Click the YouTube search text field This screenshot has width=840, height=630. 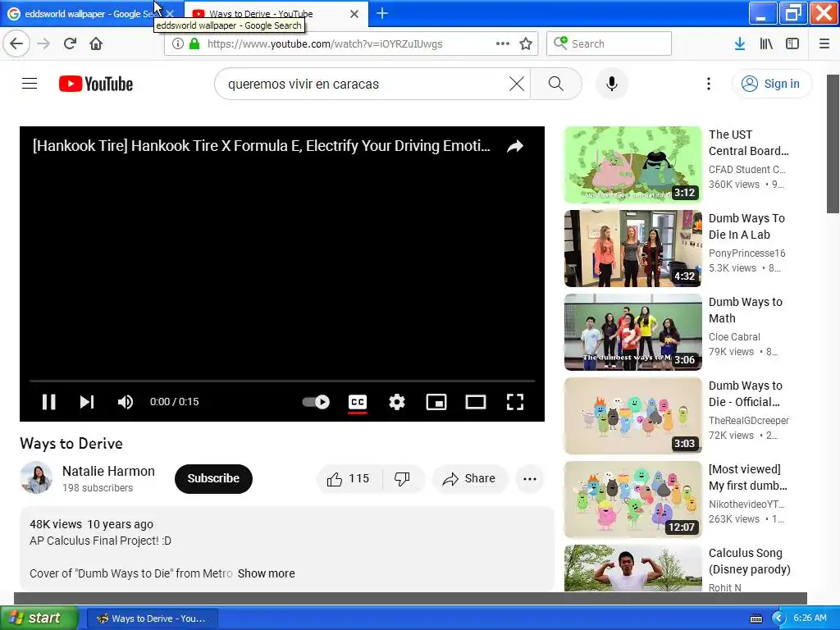pos(364,84)
